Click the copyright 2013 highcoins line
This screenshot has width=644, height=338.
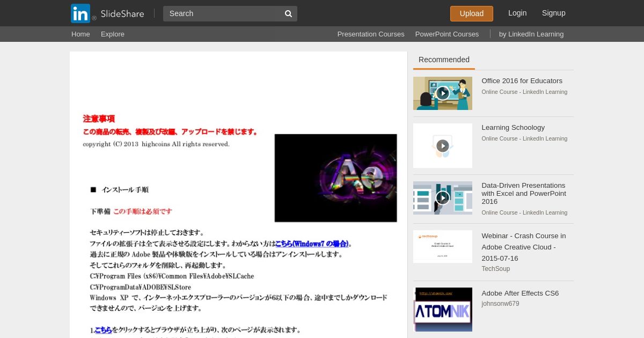[x=156, y=144]
